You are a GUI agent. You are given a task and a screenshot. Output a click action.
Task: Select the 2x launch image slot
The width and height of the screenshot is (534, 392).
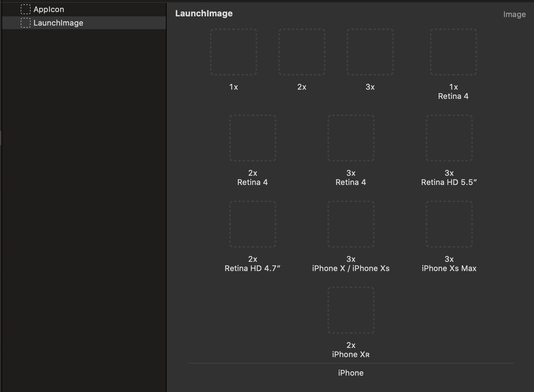point(302,52)
